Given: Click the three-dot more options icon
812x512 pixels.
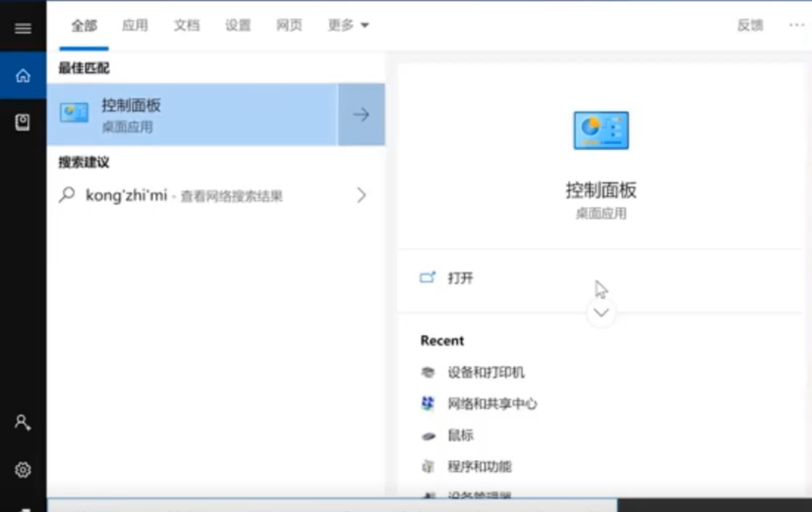Looking at the screenshot, I should tap(796, 26).
